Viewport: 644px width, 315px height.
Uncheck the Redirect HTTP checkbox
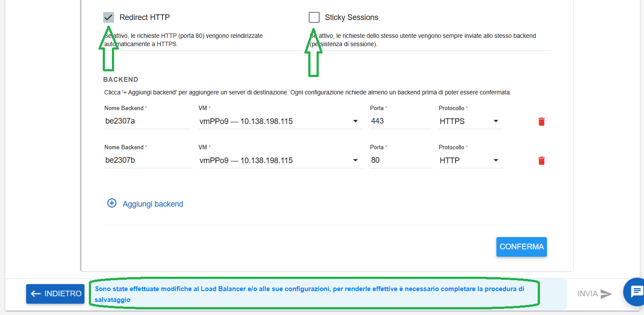(x=108, y=17)
